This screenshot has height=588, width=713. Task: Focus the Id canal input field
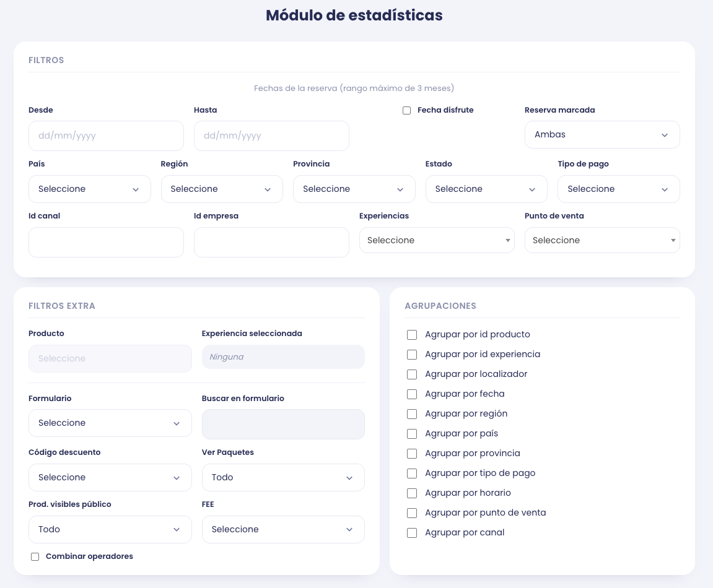point(106,243)
